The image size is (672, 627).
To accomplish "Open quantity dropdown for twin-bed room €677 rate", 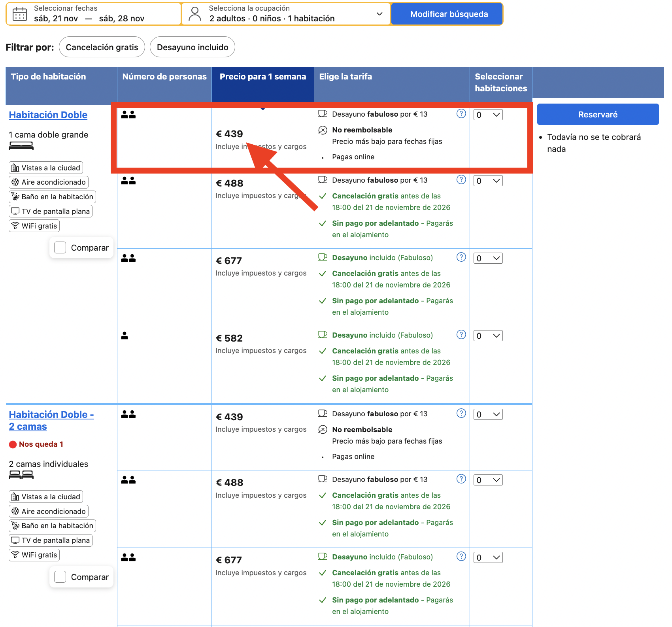I will [488, 557].
